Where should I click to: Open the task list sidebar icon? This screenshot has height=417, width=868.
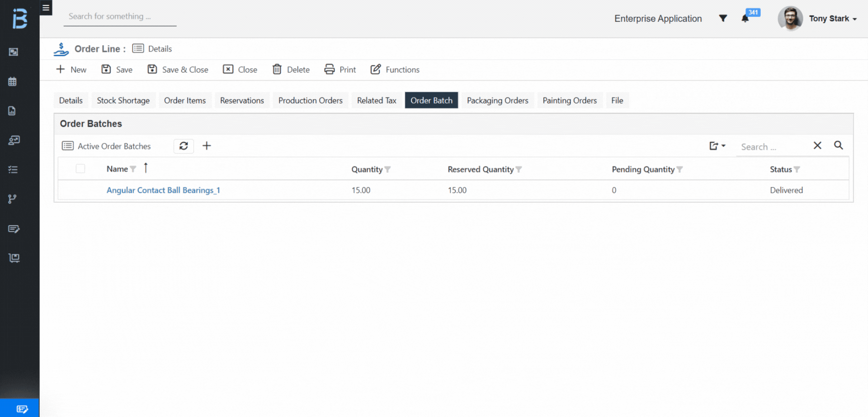[13, 170]
